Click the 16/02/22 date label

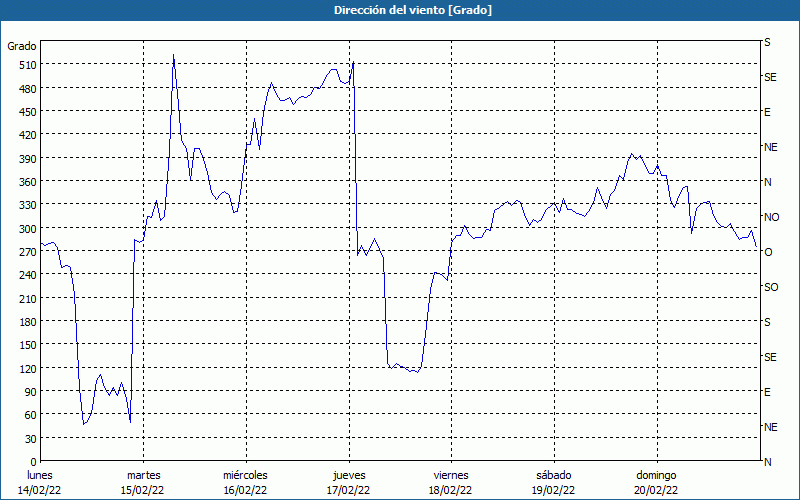click(x=245, y=490)
